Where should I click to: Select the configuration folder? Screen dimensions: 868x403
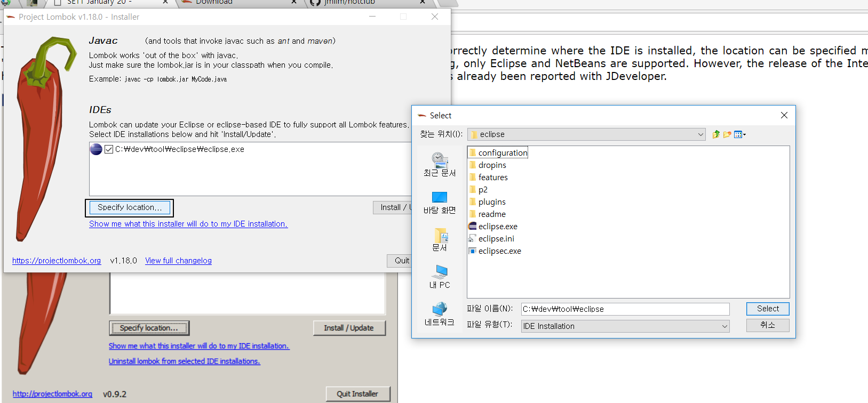(498, 152)
